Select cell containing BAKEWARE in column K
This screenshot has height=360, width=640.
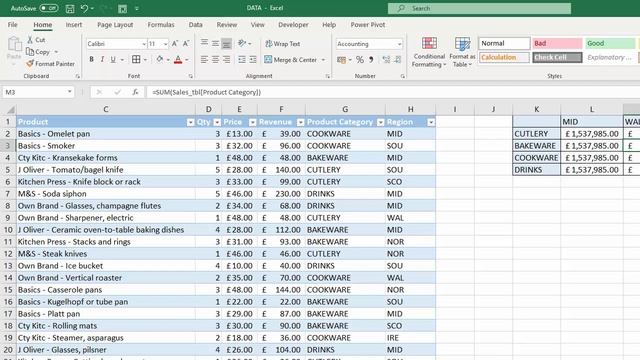click(x=536, y=146)
